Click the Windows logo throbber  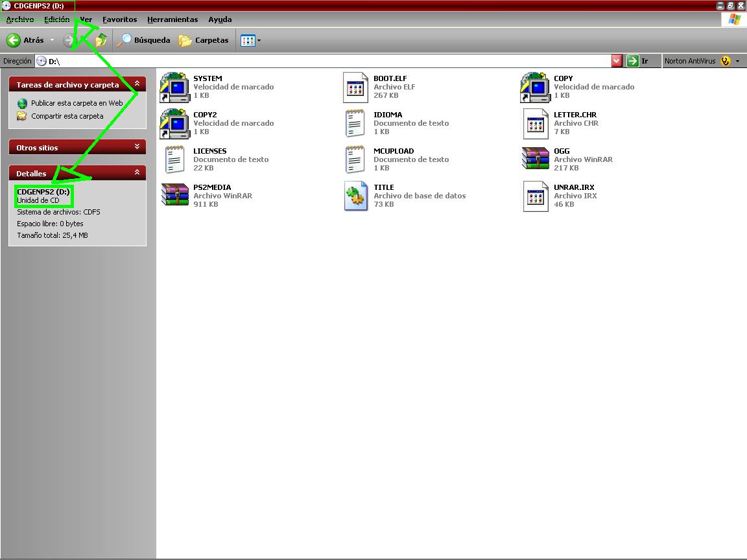(734, 19)
